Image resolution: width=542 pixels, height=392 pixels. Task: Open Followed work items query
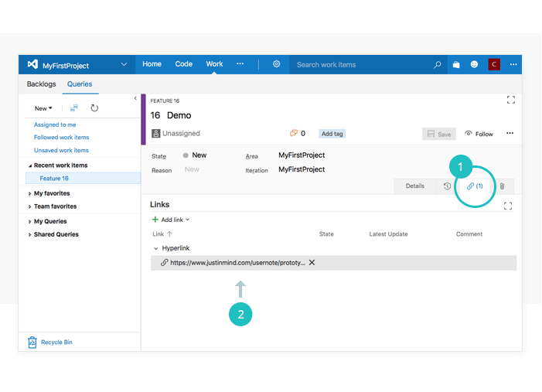[62, 137]
